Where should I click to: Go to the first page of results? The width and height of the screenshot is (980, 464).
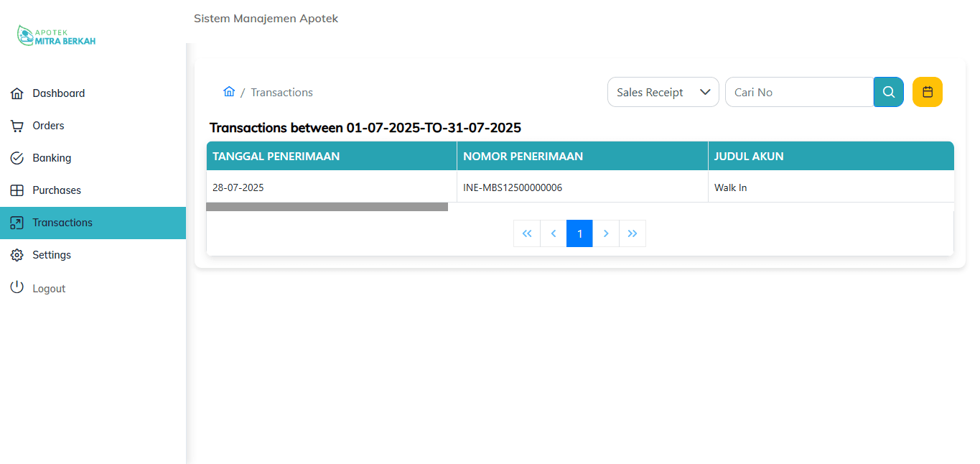point(526,233)
